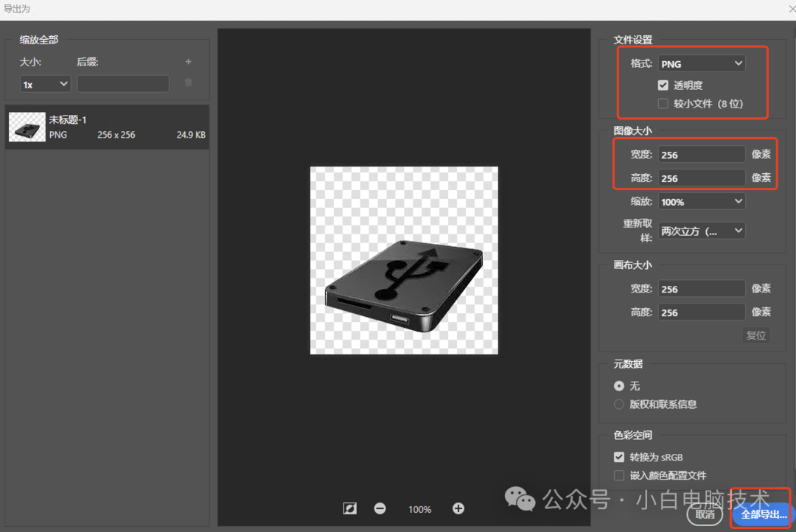Click the 100% zoom level readout
Image resolution: width=796 pixels, height=532 pixels.
419,509
